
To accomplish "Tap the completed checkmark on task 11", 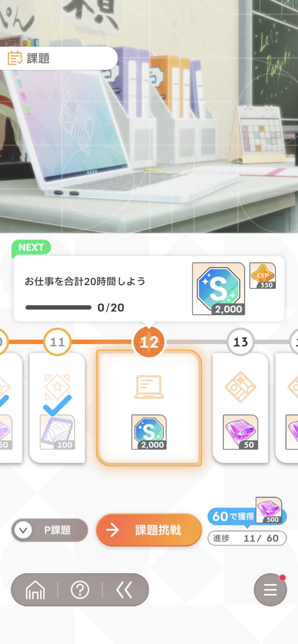I will tap(57, 406).
